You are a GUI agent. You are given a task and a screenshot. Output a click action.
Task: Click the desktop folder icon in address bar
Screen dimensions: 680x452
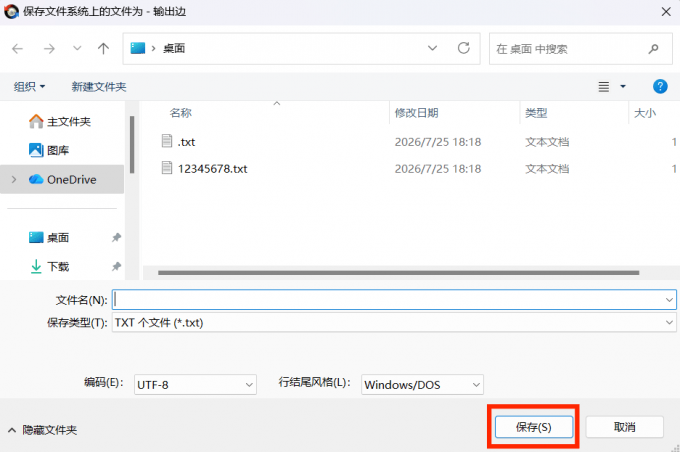(x=138, y=48)
